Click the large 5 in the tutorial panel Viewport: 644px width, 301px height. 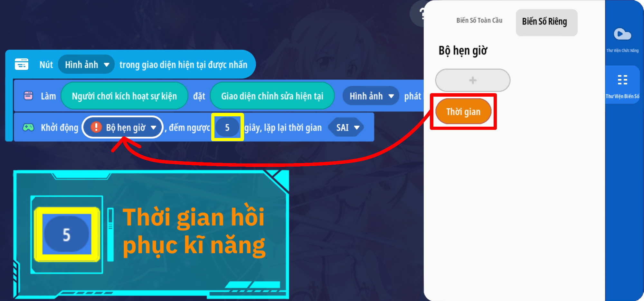coord(67,234)
